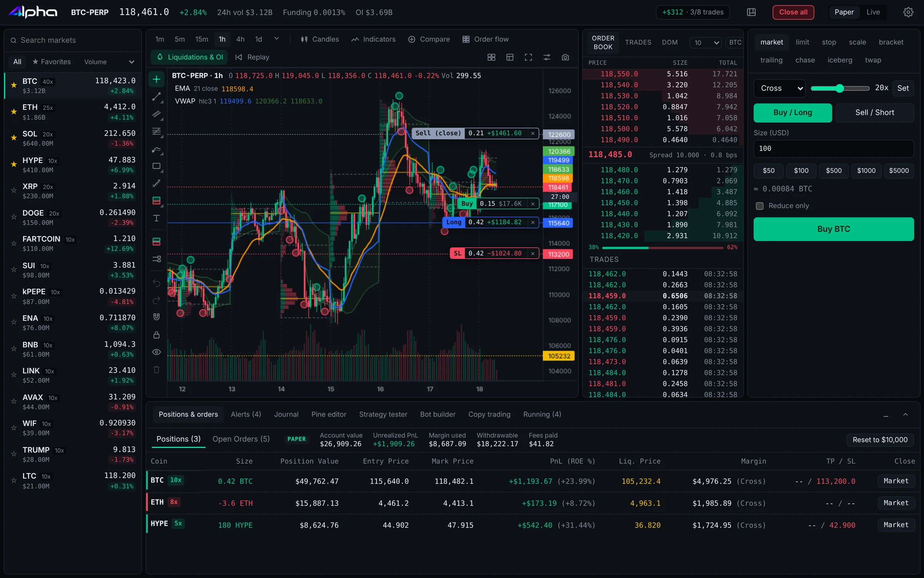Delete drawings with the trash icon

pyautogui.click(x=156, y=370)
